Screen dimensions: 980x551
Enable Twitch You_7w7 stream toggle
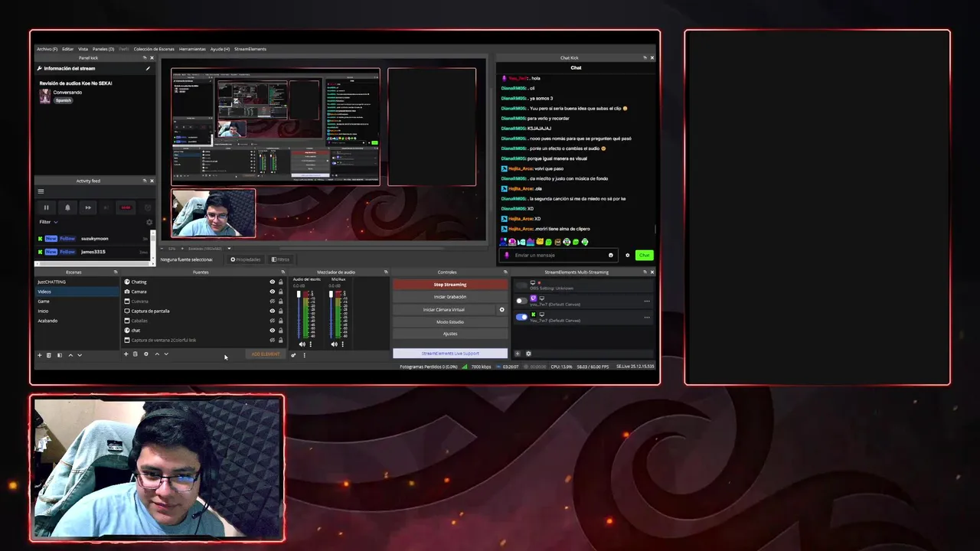point(521,301)
